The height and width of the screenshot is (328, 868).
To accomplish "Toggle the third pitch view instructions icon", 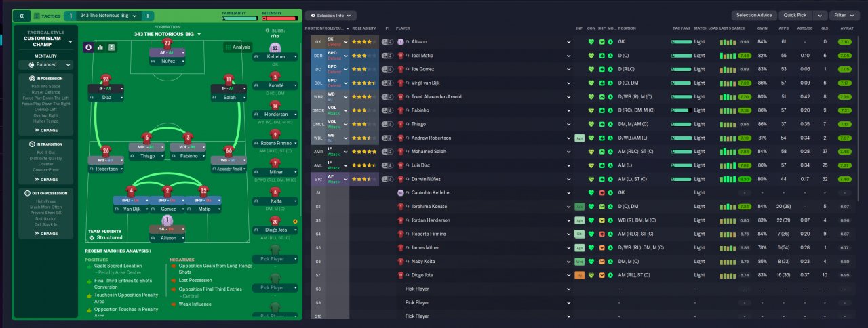I will coord(112,47).
